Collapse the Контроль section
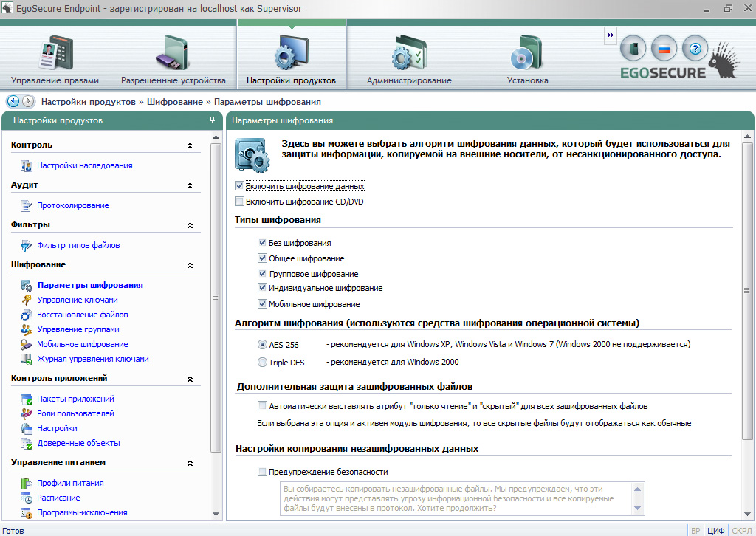Screen dimensions: 756x536 tap(190, 145)
